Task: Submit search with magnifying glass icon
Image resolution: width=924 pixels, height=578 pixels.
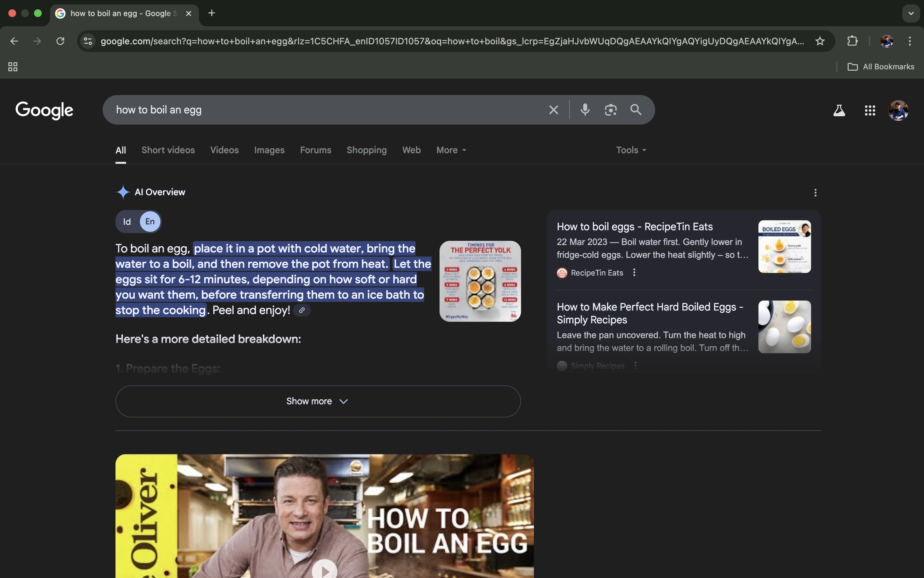Action: coord(636,110)
